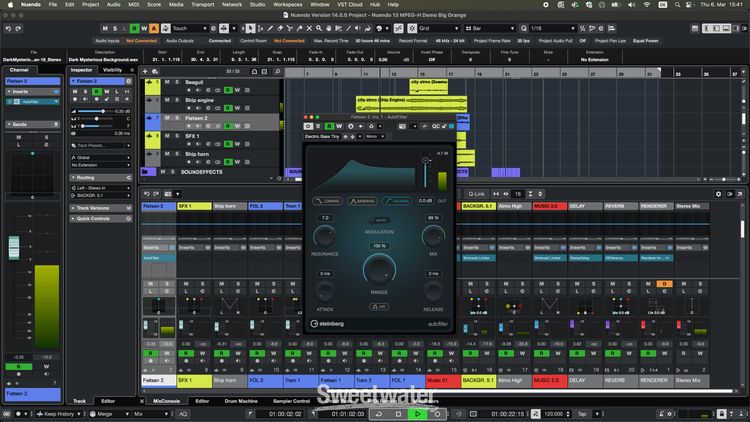750x422 pixels.
Task: Toggle the AUTO modulation switch in AutoFilter
Action: tap(379, 219)
